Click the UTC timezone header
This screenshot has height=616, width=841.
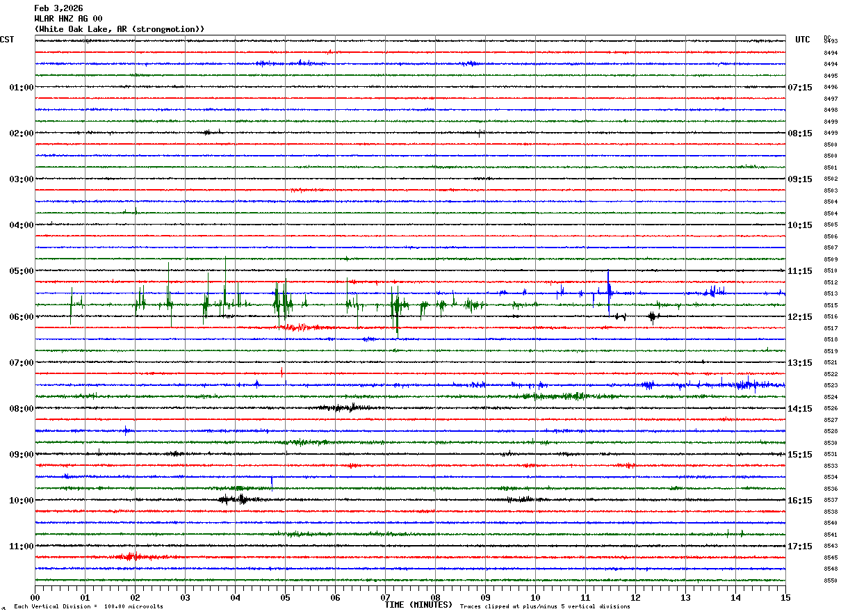click(x=803, y=40)
